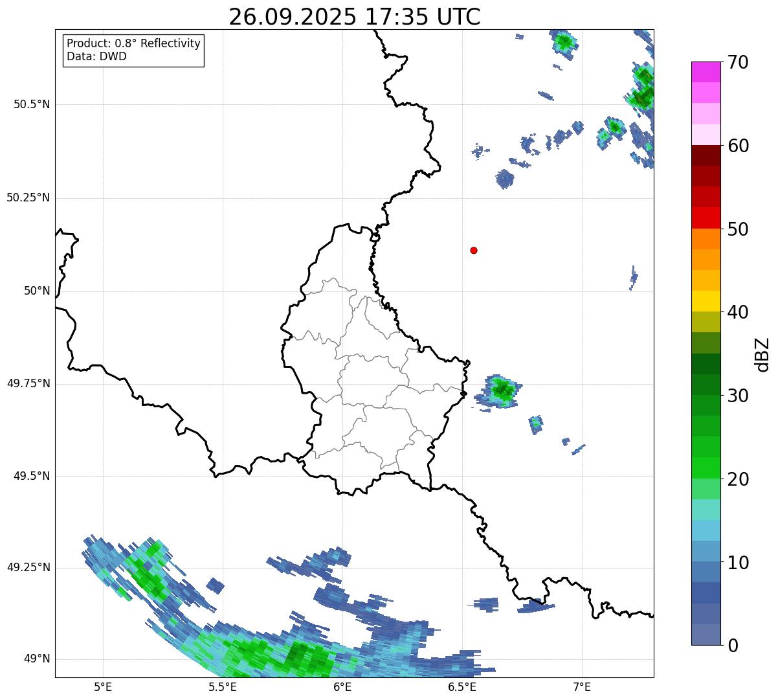Click the 49.25°N latitude tick label

[28, 567]
